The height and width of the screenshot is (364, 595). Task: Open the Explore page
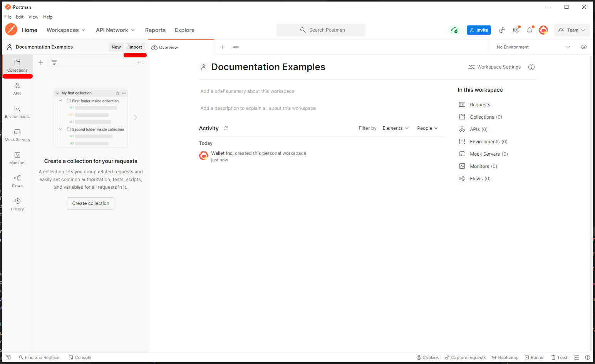(184, 30)
